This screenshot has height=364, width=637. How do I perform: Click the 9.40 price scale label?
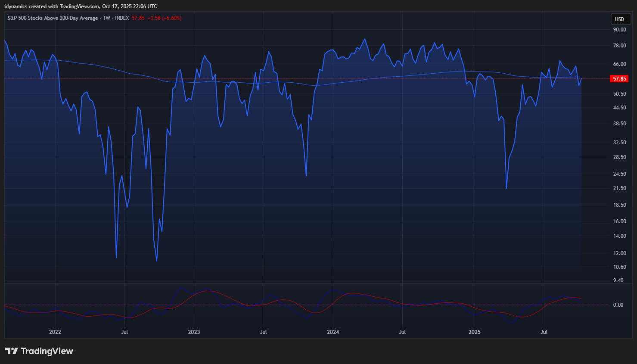pyautogui.click(x=618, y=280)
